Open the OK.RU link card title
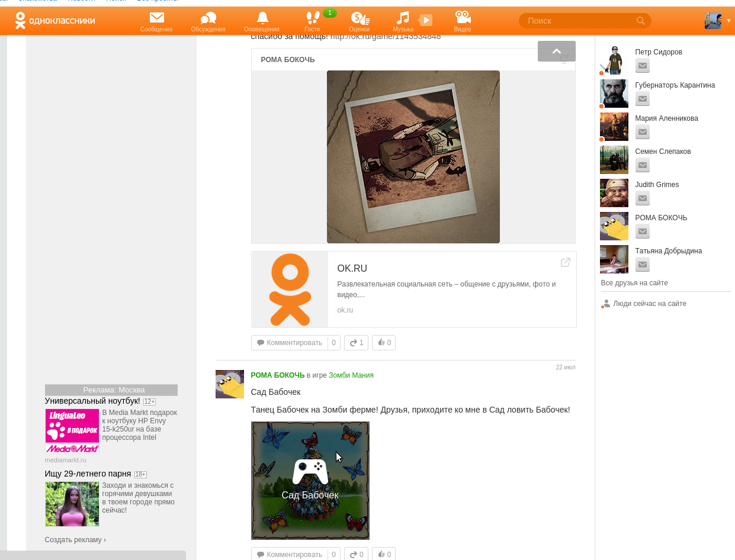 tap(352, 269)
